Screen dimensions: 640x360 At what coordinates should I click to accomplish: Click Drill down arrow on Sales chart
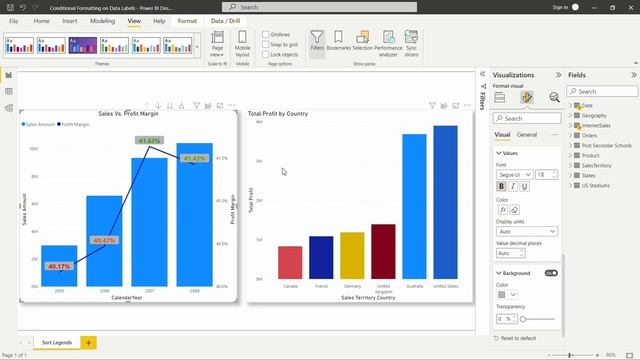(x=158, y=106)
